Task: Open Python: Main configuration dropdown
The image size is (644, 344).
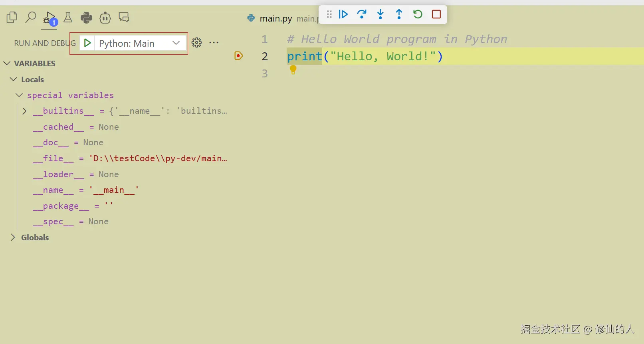Action: (140, 43)
